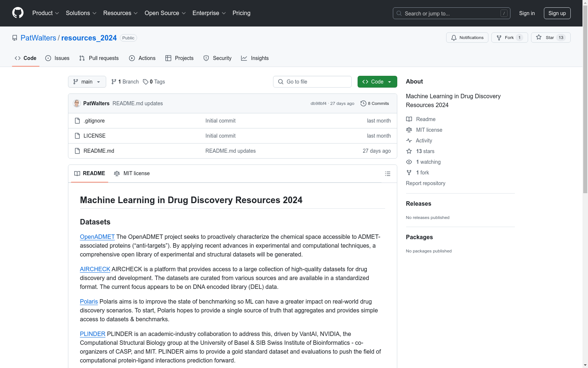This screenshot has width=588, height=368.
Task: Click the eye icon beside 1 watching
Action: (409, 162)
